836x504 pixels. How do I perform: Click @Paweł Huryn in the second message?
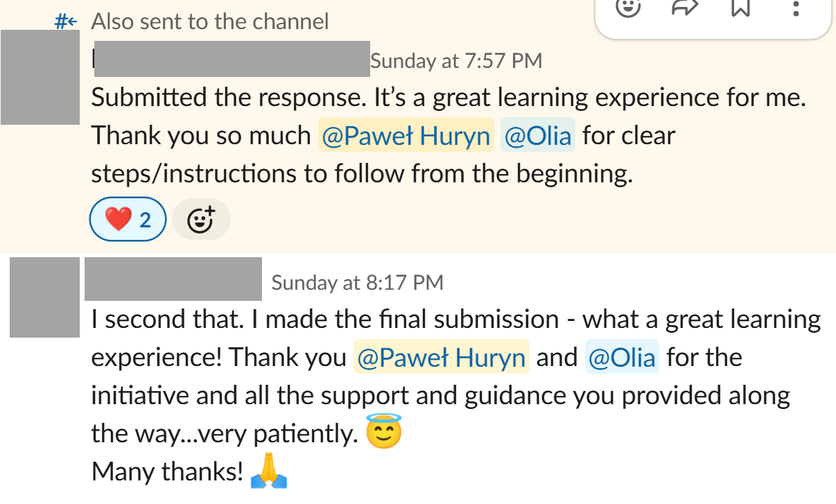coord(441,357)
